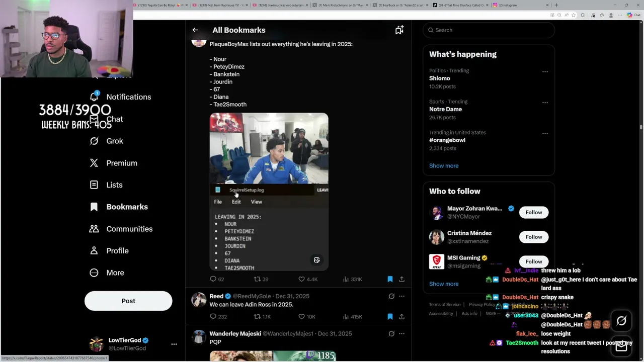Open more options for Shlomo trend

coord(545,71)
